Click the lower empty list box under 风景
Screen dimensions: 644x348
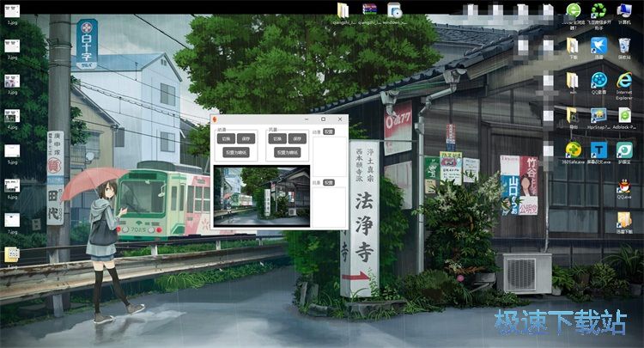330,207
